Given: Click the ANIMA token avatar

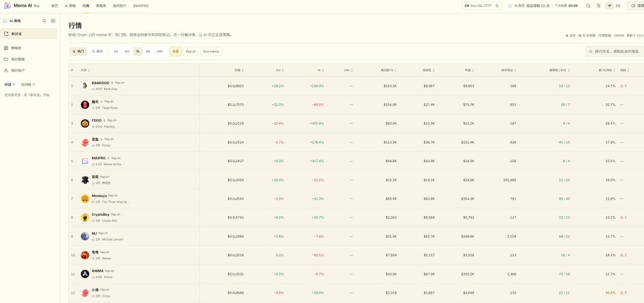Looking at the screenshot, I should tap(85, 274).
